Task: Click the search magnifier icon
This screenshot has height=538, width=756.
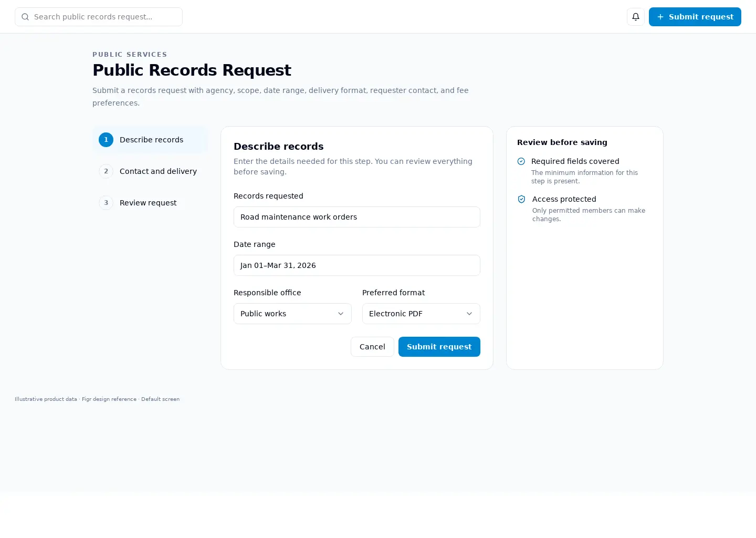Action: point(25,17)
